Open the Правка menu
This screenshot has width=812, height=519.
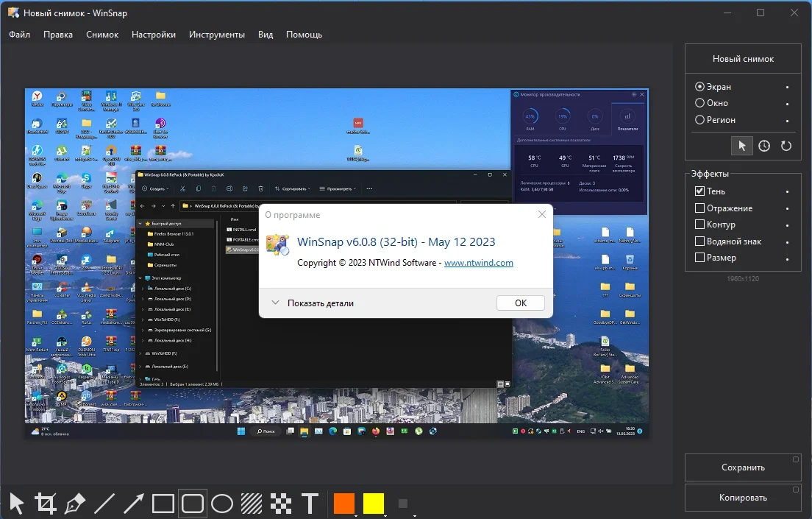coord(58,34)
